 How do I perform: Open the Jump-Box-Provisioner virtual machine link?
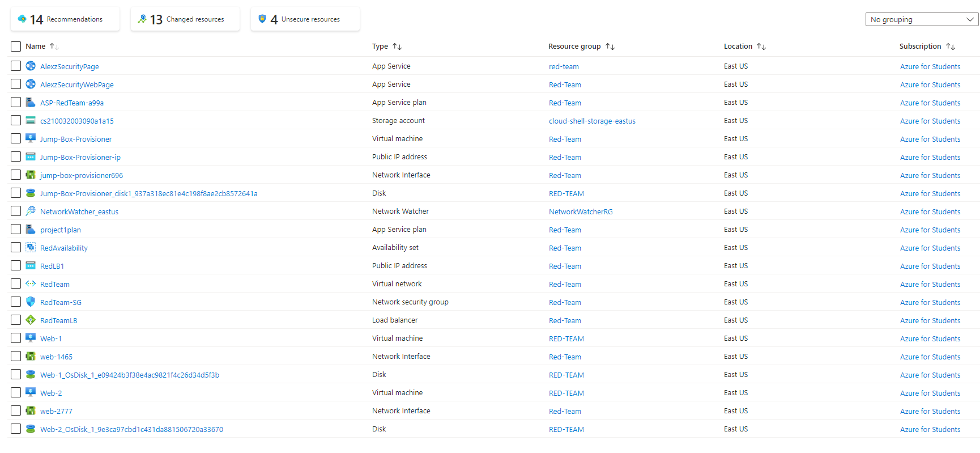click(x=76, y=139)
